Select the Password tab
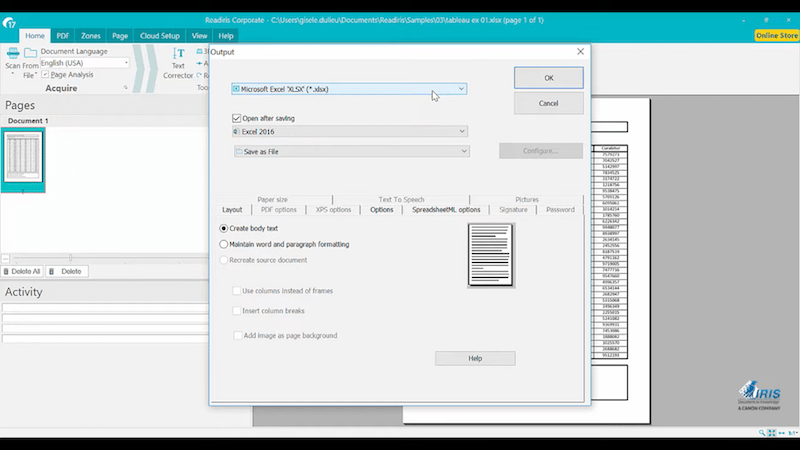Screen dimensions: 800x450 (560, 210)
